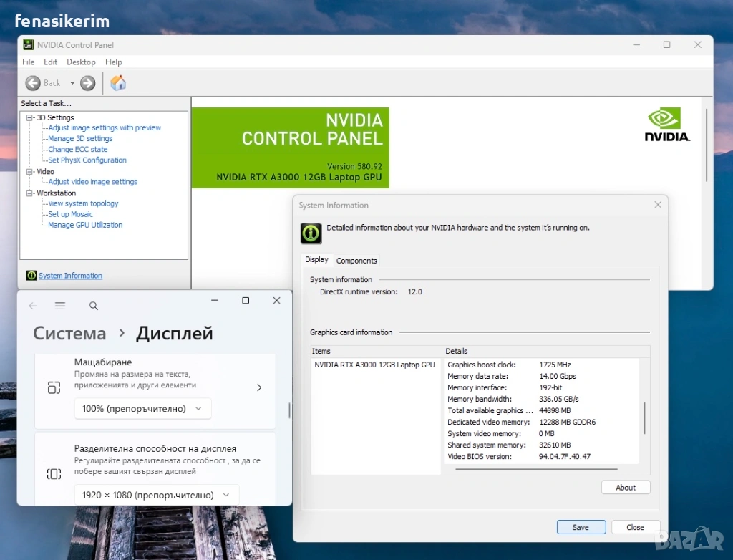The width and height of the screenshot is (733, 560).
Task: Click the search icon in Settings window
Action: click(94, 306)
